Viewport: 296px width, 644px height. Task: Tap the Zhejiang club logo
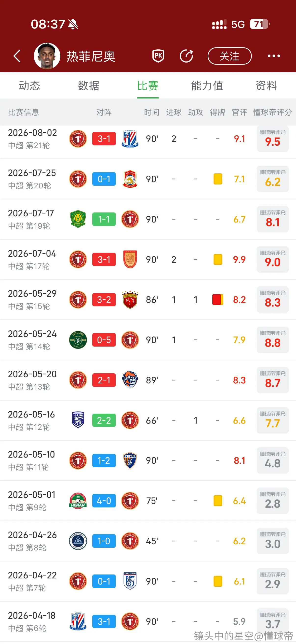[78, 340]
